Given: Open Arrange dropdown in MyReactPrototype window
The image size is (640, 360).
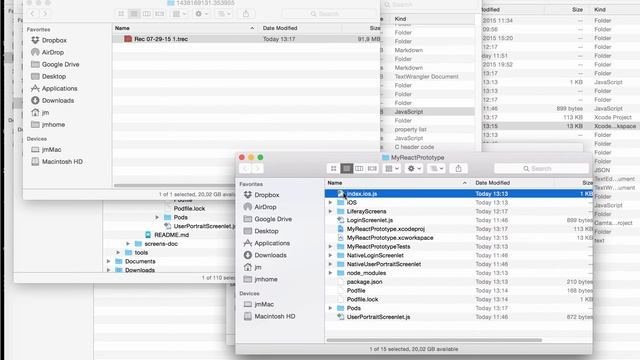Looking at the screenshot, I should [392, 169].
